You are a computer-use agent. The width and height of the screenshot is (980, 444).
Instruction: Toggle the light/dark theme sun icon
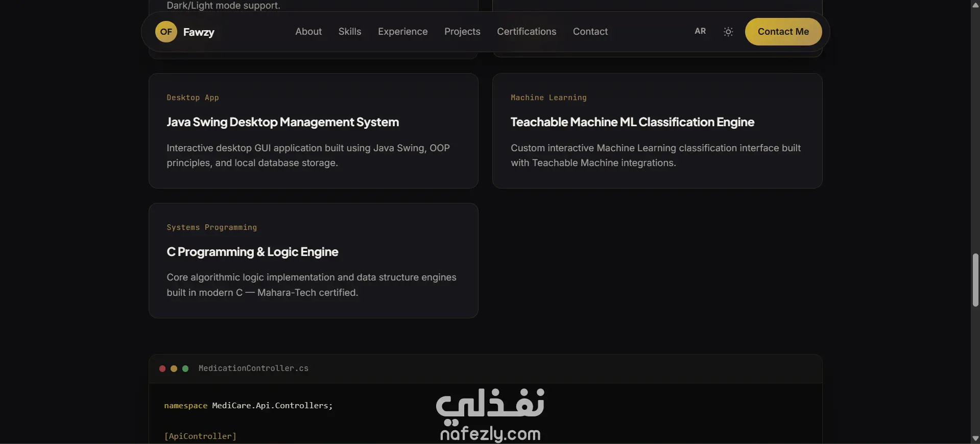click(728, 32)
